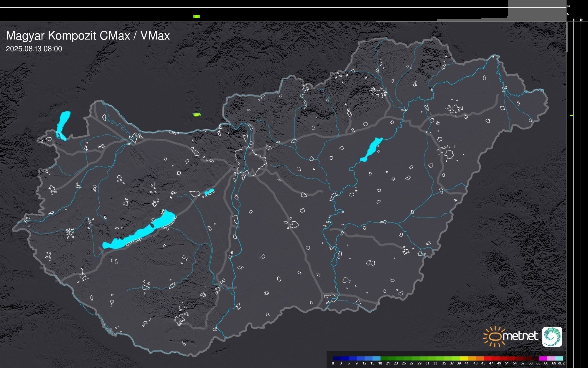Click the teal swirl logo icon
This screenshot has width=588, height=368.
[552, 336]
